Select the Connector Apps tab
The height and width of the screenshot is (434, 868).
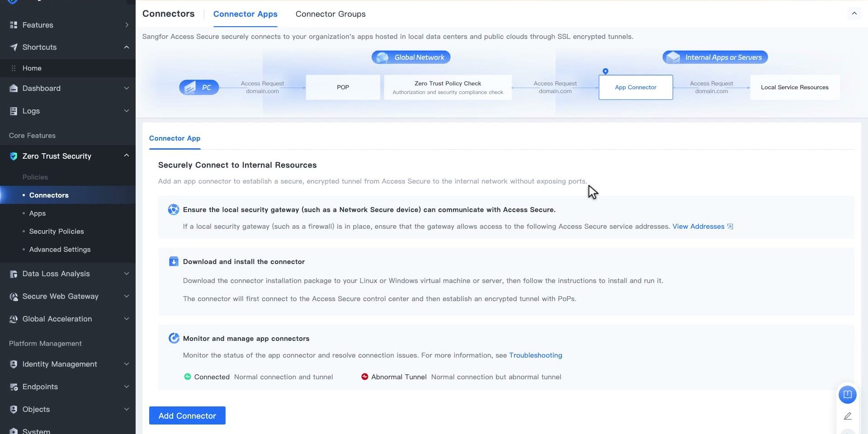pos(245,14)
